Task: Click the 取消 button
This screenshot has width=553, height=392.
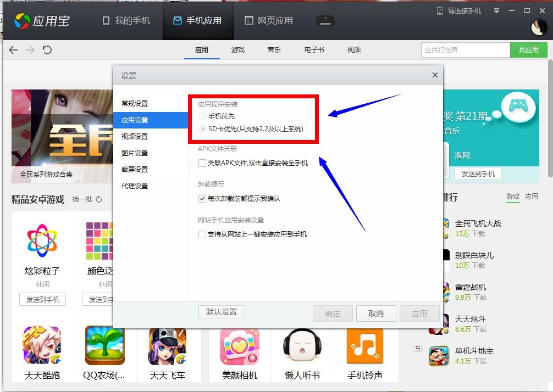Action: click(376, 313)
